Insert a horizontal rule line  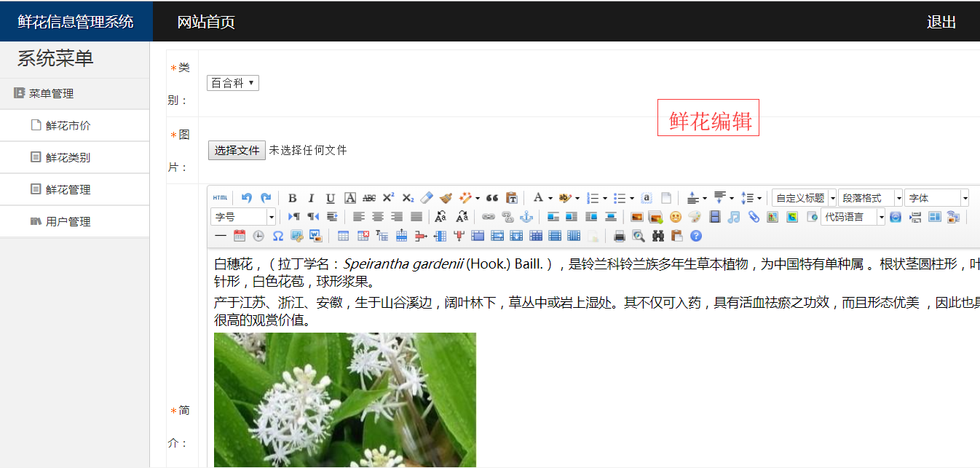(x=221, y=236)
